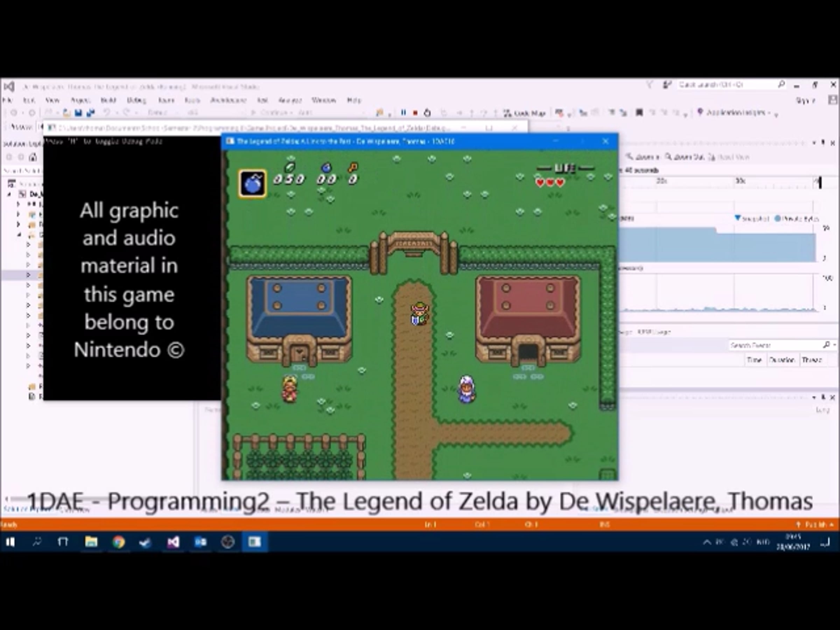Open the Project menu
840x630 pixels.
(x=80, y=100)
